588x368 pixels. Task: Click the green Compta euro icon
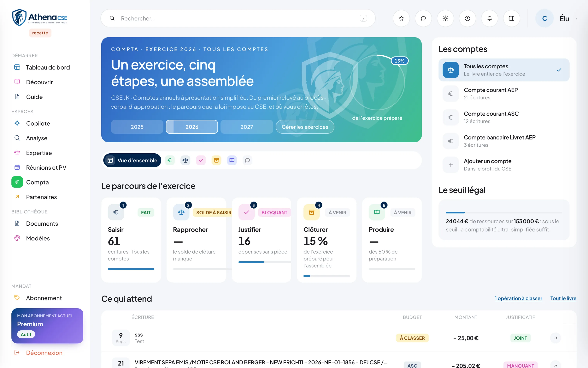[17, 182]
